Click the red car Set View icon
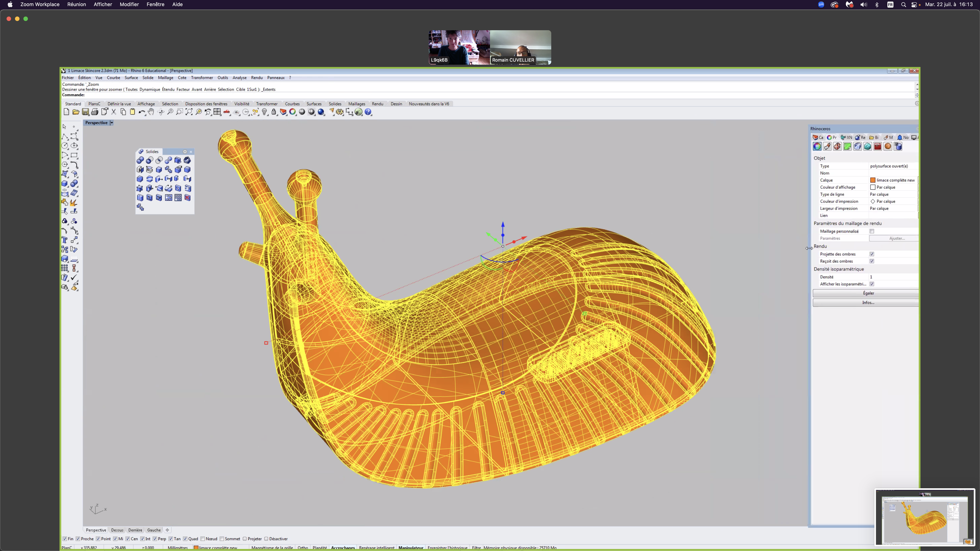Image resolution: width=980 pixels, height=551 pixels. tap(227, 112)
